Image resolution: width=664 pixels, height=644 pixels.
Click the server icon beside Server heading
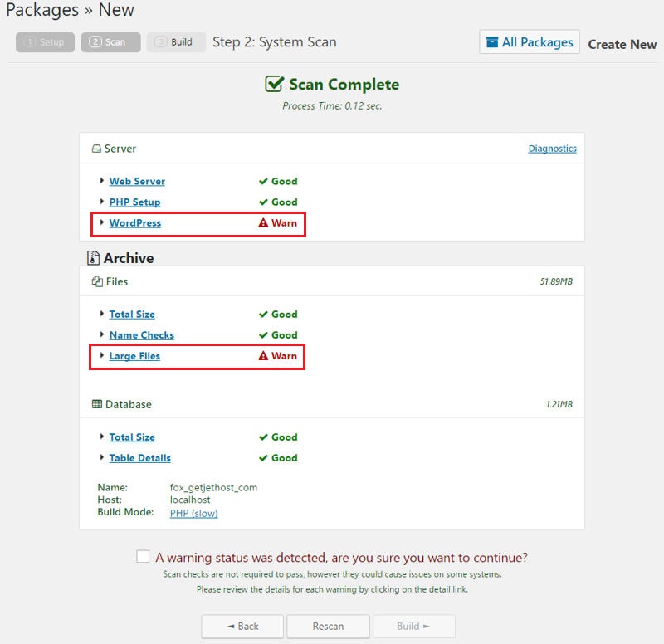click(x=96, y=149)
